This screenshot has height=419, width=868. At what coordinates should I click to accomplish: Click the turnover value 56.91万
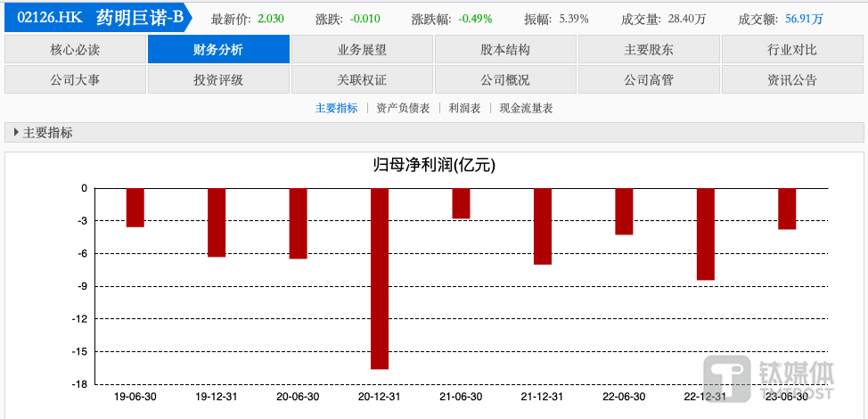(804, 19)
